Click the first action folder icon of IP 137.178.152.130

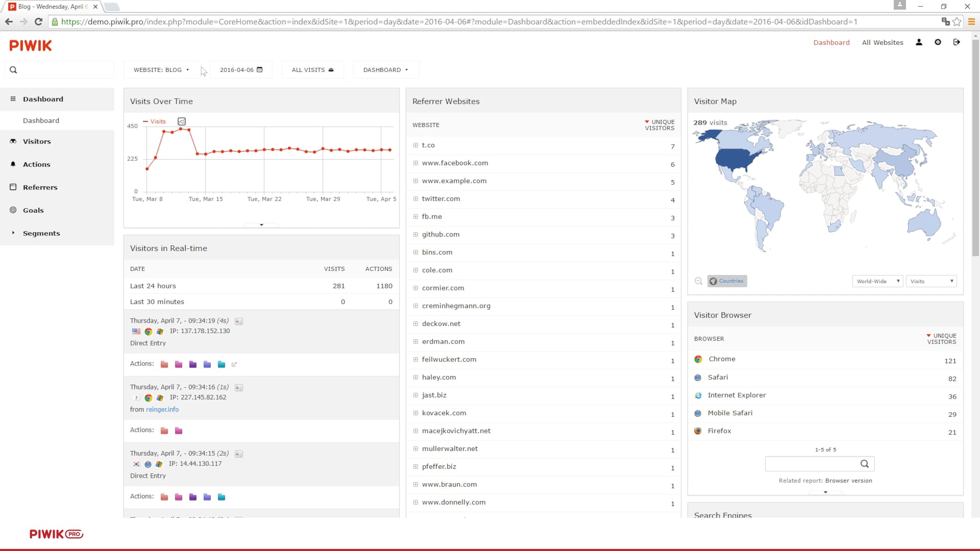[x=164, y=364]
